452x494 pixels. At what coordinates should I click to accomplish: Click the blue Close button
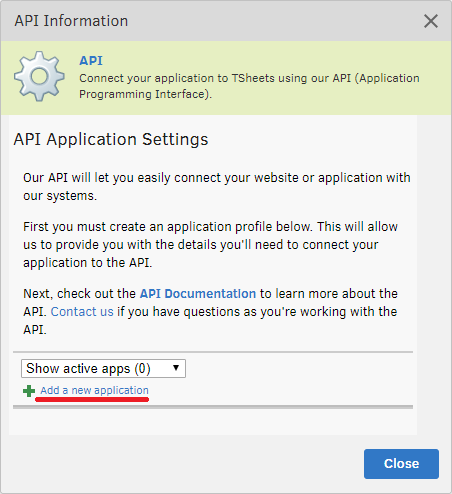pyautogui.click(x=401, y=464)
